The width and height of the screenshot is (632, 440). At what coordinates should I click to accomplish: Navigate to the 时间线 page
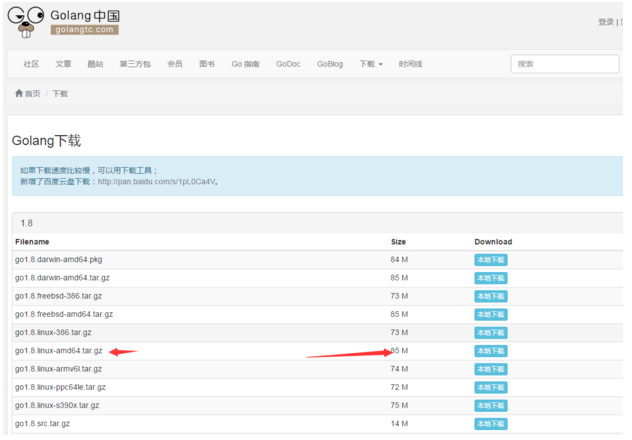(410, 64)
